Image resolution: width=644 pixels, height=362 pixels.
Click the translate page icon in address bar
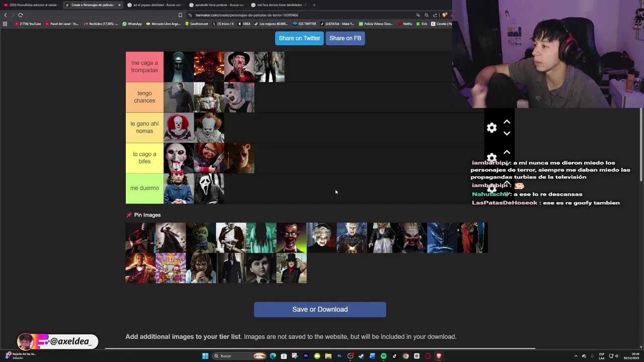point(418,15)
